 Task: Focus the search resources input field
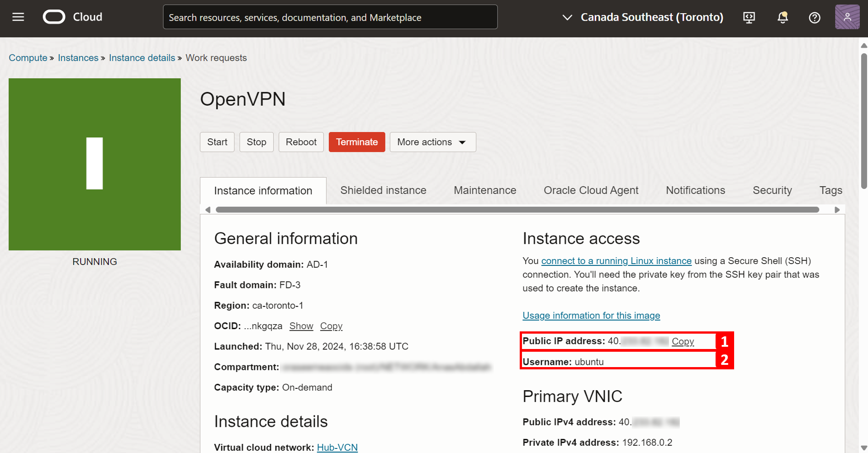coord(330,17)
